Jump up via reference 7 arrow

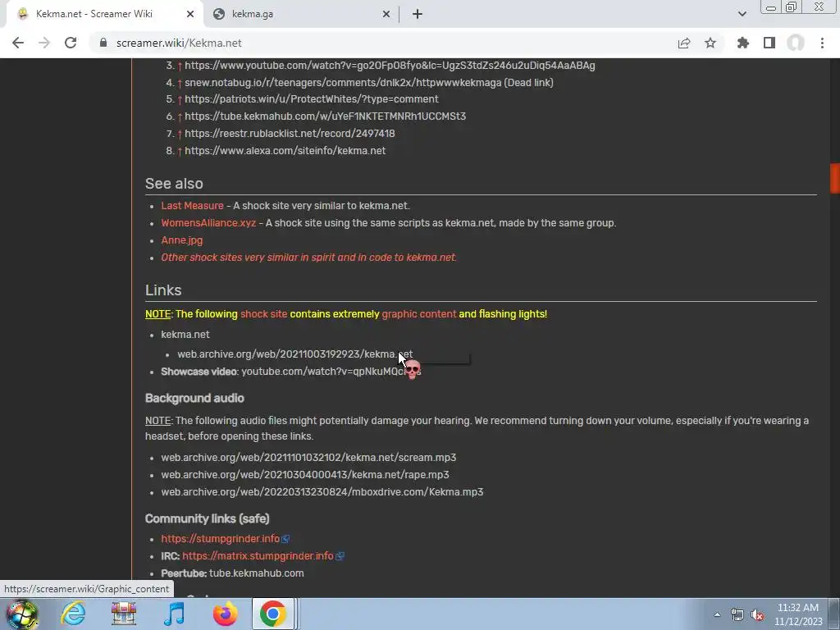click(x=180, y=134)
